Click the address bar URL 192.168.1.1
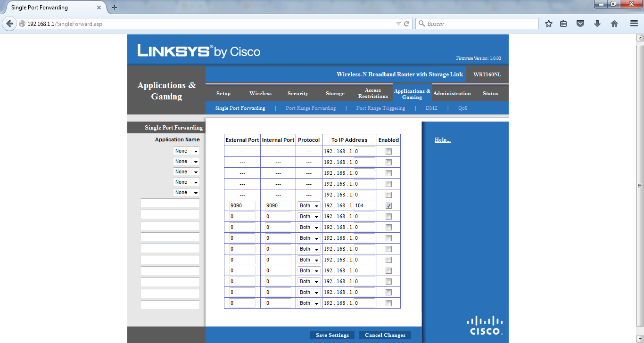Image resolution: width=644 pixels, height=343 pixels. click(x=65, y=24)
